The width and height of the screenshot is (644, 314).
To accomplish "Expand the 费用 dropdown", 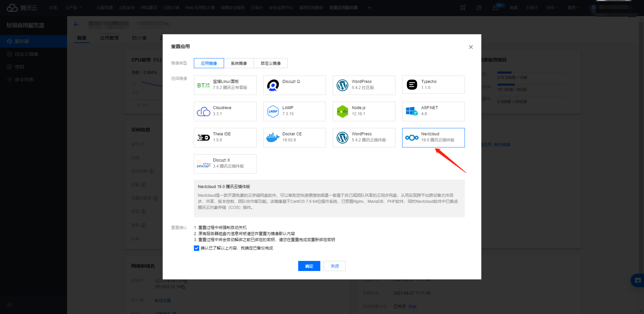I will pos(573,8).
